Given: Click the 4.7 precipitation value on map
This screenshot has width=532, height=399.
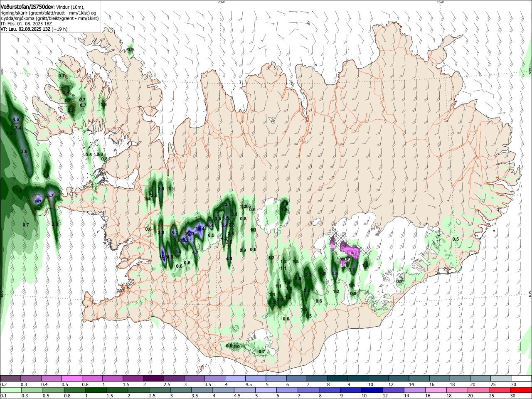Looking at the screenshot, I should click(x=195, y=252).
